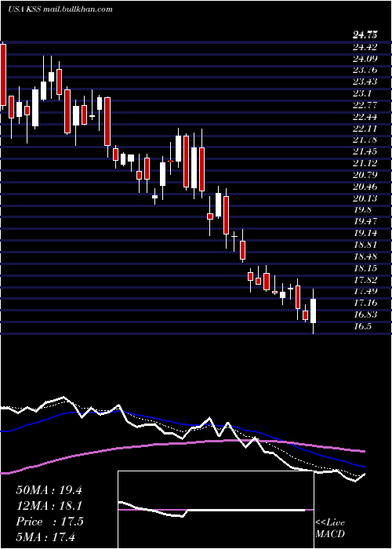Click the 19.8 price axis label
392x549 pixels.
coord(362,209)
